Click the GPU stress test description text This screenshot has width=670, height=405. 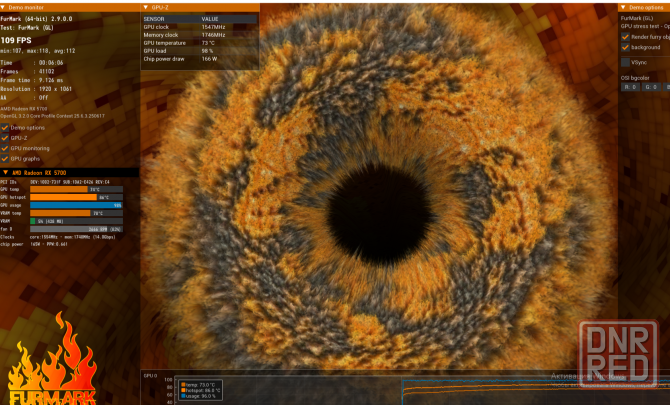pyautogui.click(x=645, y=26)
